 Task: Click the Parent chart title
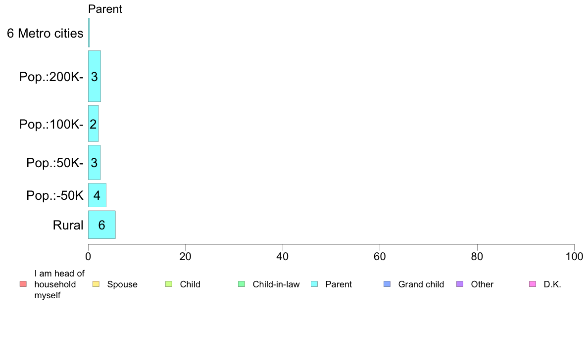105,9
